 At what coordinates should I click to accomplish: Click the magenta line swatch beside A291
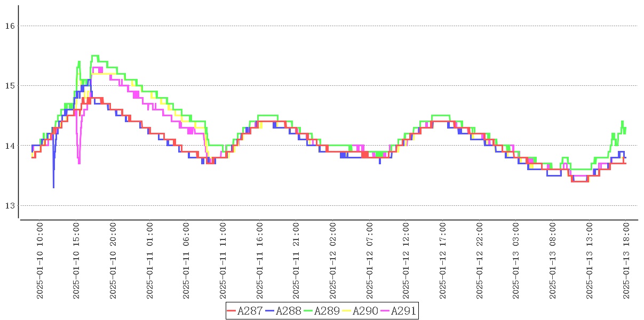[385, 311]
